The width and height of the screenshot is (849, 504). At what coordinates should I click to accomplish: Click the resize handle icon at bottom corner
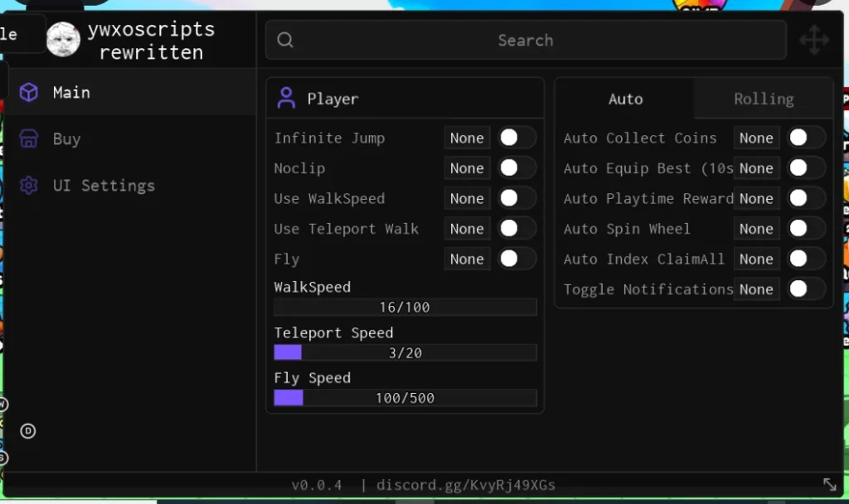(x=829, y=484)
